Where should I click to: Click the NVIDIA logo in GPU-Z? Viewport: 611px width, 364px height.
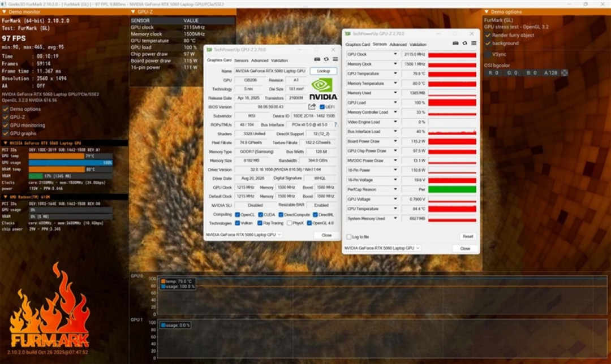pyautogui.click(x=323, y=89)
